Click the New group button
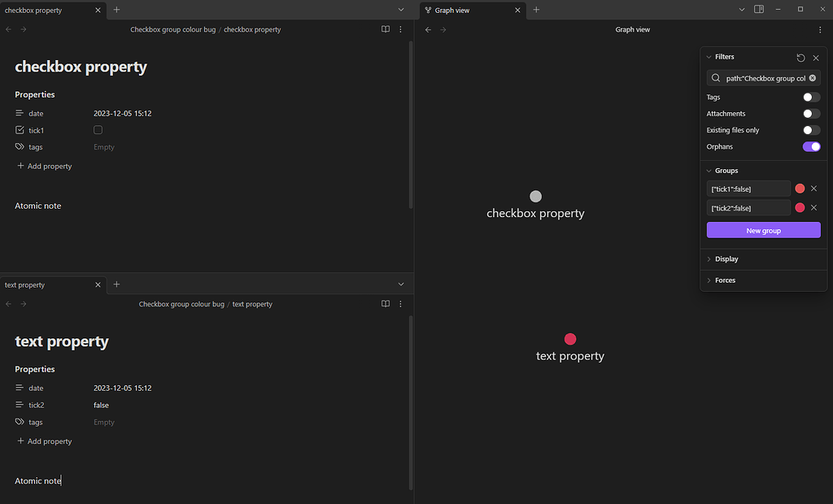 (x=763, y=230)
